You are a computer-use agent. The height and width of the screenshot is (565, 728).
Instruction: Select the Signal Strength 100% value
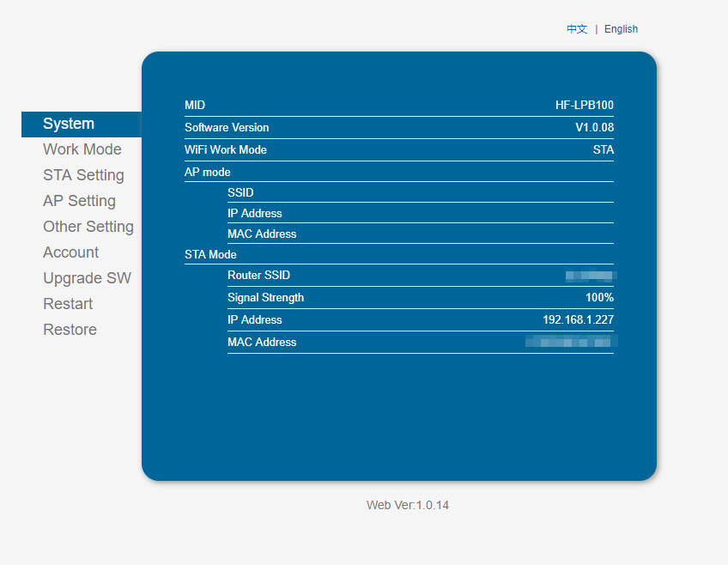421,297
